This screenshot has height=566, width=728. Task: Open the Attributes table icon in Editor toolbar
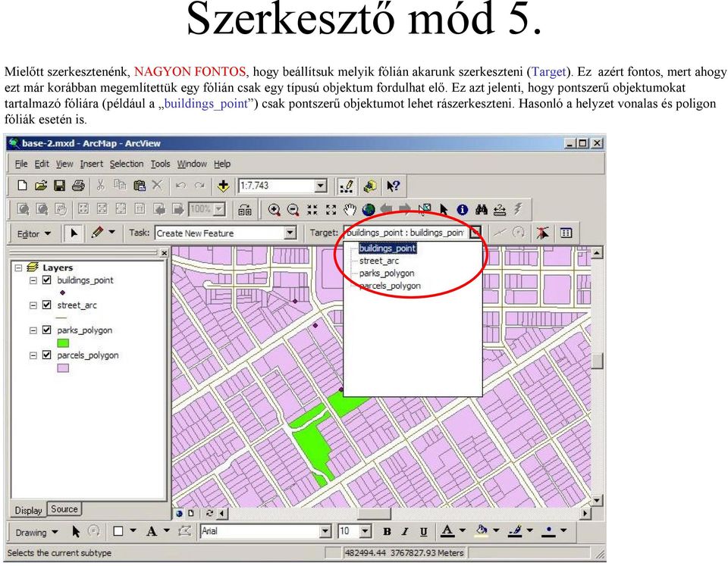tap(566, 233)
